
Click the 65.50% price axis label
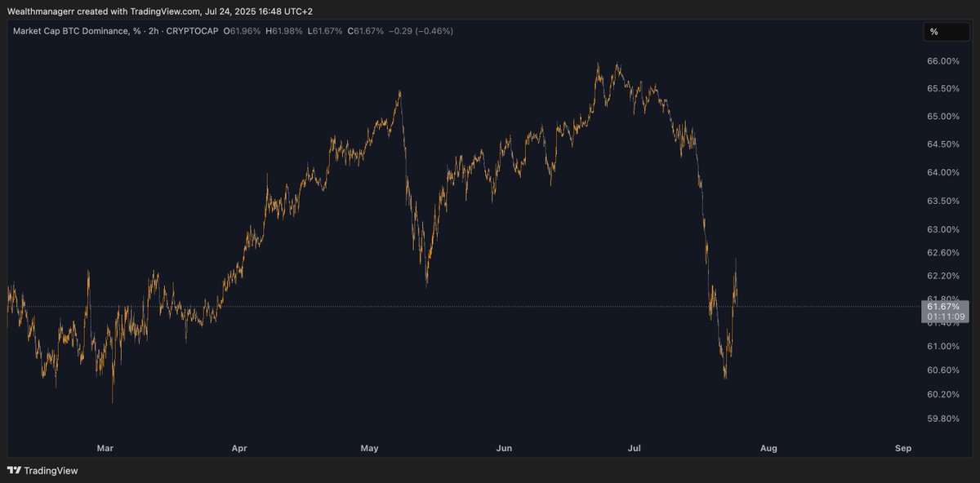(x=943, y=89)
